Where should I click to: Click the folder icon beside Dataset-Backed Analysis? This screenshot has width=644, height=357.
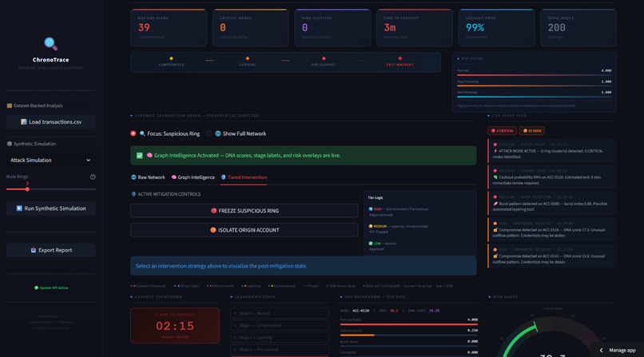click(10, 105)
